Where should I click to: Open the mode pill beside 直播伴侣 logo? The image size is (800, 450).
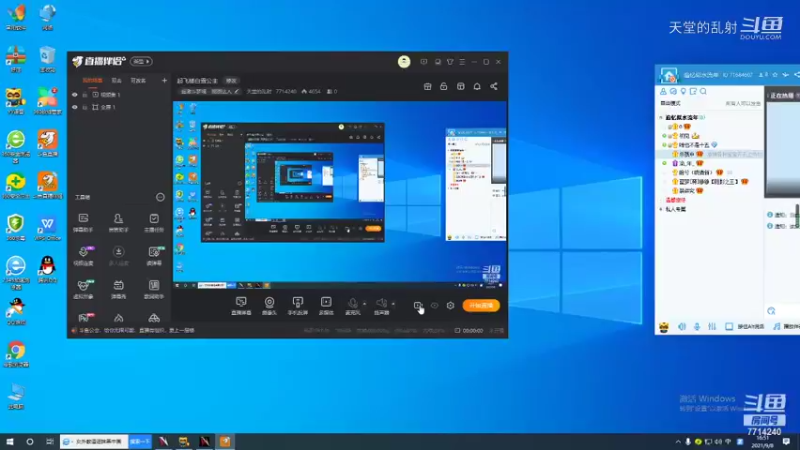pos(141,62)
